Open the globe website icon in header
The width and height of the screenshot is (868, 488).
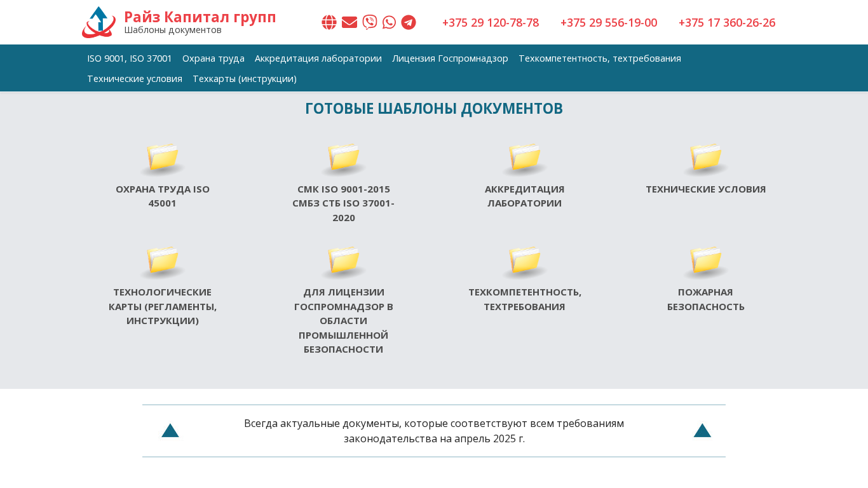(x=329, y=22)
